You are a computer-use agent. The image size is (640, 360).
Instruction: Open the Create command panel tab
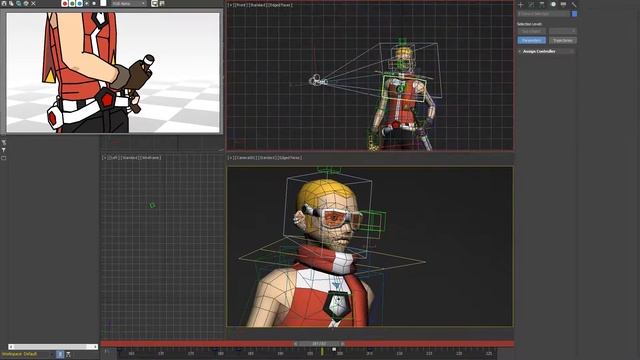(520, 4)
